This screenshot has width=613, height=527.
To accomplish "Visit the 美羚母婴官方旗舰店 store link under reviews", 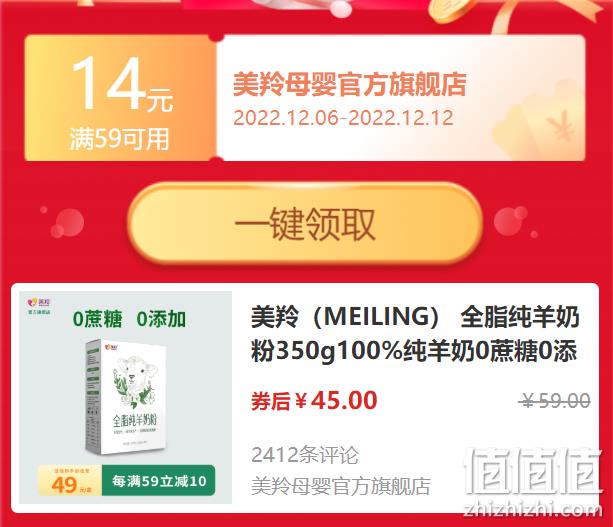I will point(341,486).
